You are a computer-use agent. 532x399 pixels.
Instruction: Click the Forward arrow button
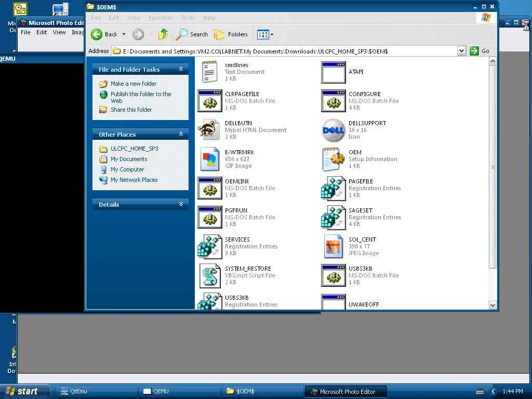[138, 34]
